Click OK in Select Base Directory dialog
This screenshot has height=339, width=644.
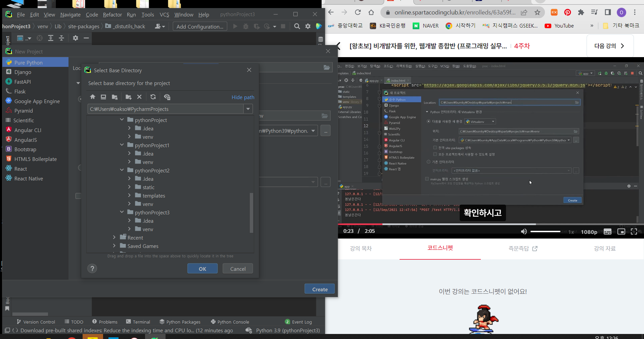pos(202,269)
